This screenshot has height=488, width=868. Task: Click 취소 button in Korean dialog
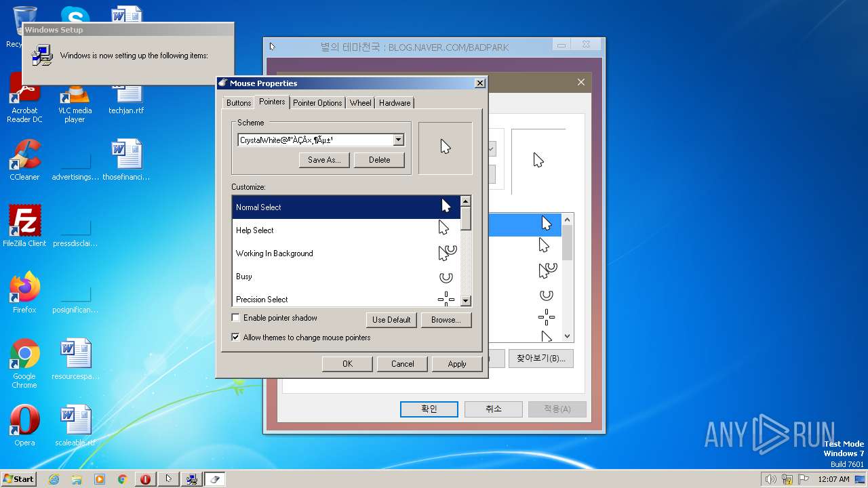click(494, 409)
